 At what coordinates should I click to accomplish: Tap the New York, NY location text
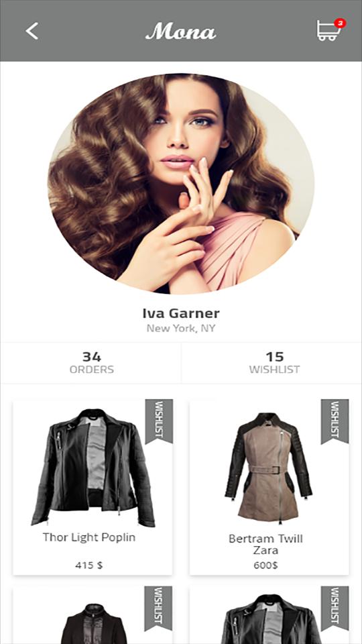181,329
